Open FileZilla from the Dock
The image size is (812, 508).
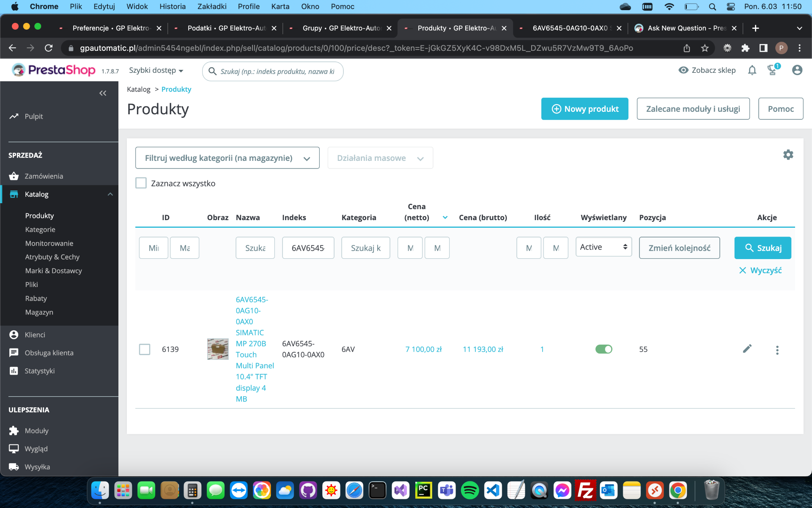tap(585, 491)
